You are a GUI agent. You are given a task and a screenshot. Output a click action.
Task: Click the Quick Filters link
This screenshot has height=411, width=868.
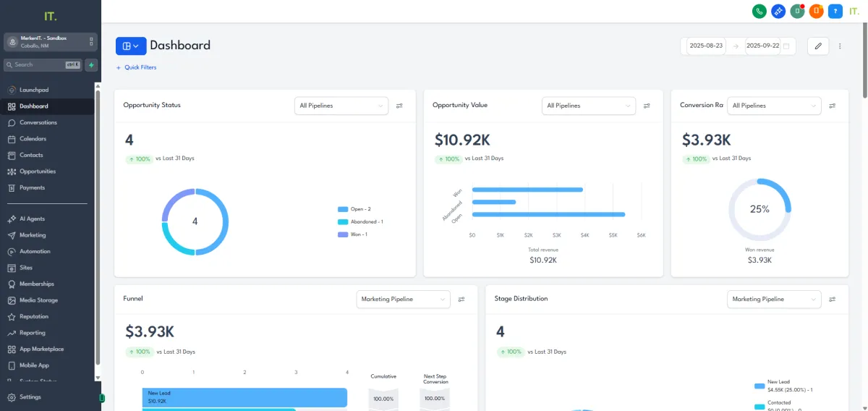tap(136, 67)
